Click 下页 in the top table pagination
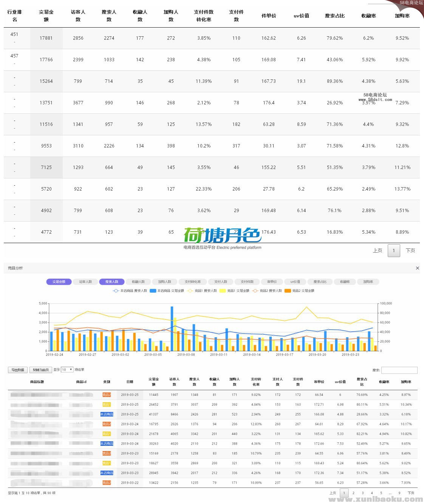This screenshot has width=424, height=504. point(410,250)
